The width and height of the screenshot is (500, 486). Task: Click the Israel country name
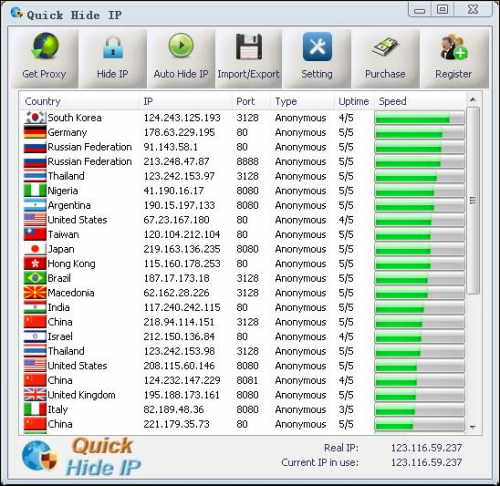pos(60,337)
